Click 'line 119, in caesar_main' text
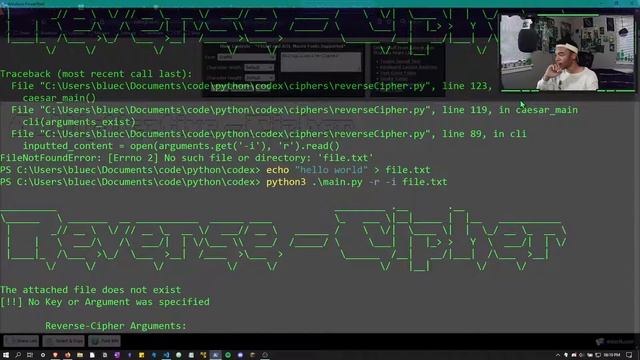This screenshot has width=640, height=360. click(x=510, y=110)
